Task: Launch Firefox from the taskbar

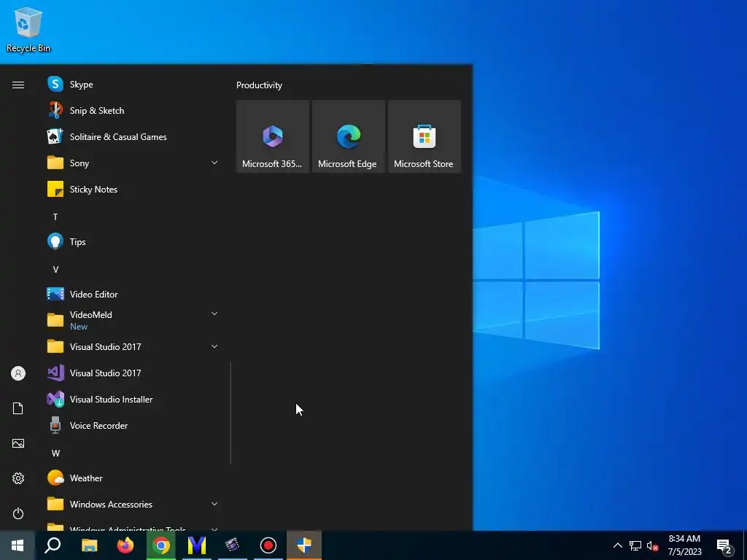Action: pos(125,545)
